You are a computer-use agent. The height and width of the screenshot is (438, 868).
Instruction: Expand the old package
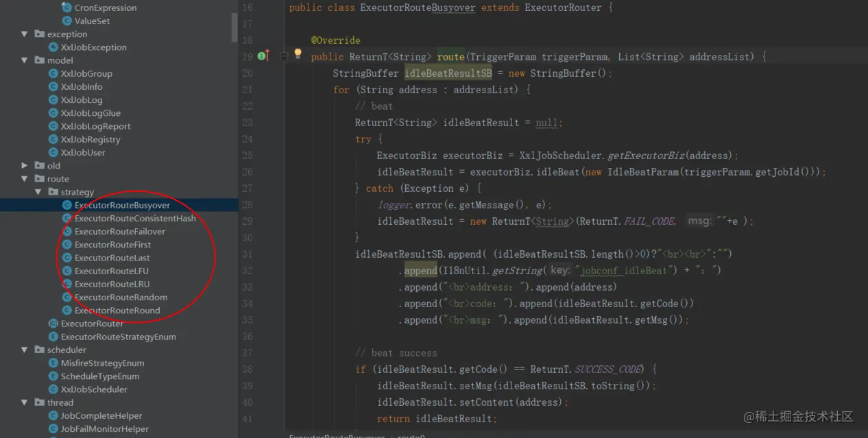pos(25,165)
